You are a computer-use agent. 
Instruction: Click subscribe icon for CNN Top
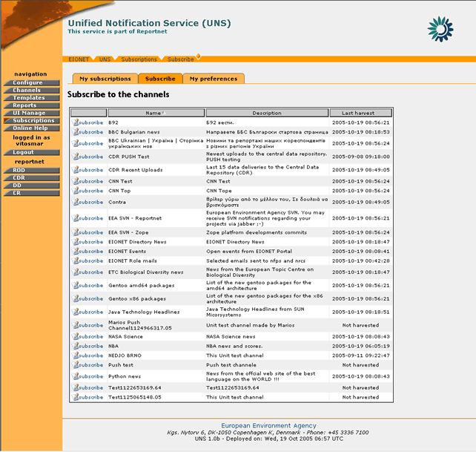[x=76, y=191]
